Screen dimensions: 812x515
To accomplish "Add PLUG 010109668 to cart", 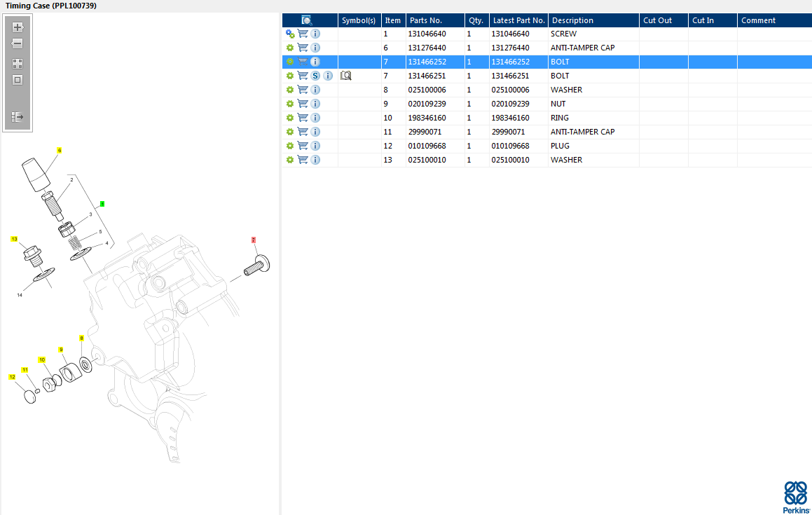I will click(303, 146).
